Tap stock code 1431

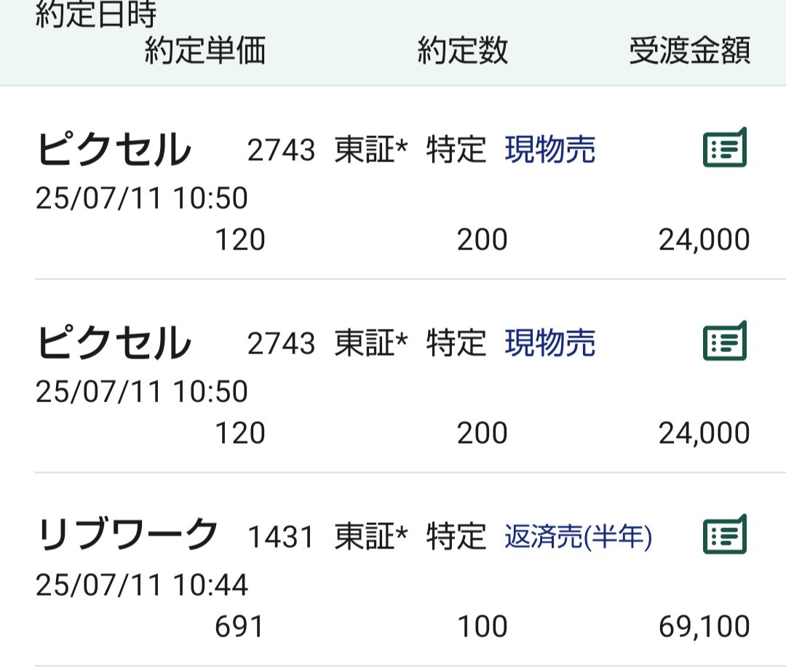tap(281, 537)
